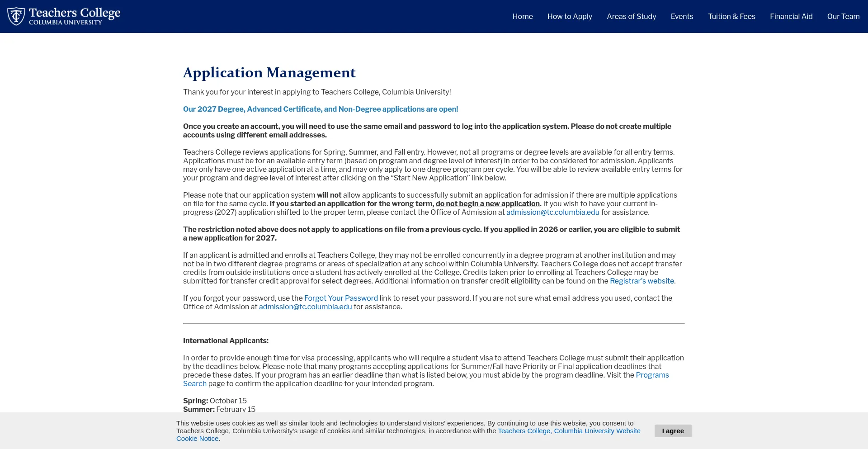
Task: Open the Registrar's website link
Action: [x=642, y=281]
